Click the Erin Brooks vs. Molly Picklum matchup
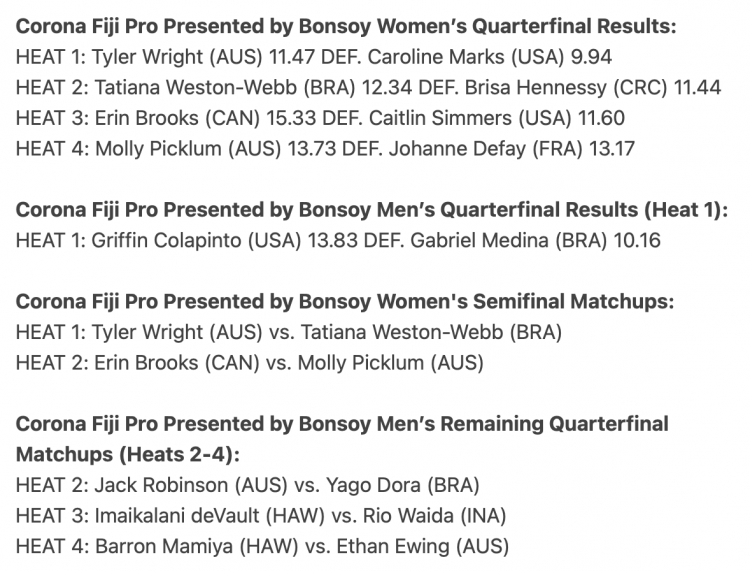This screenshot has width=750, height=571. tap(250, 363)
